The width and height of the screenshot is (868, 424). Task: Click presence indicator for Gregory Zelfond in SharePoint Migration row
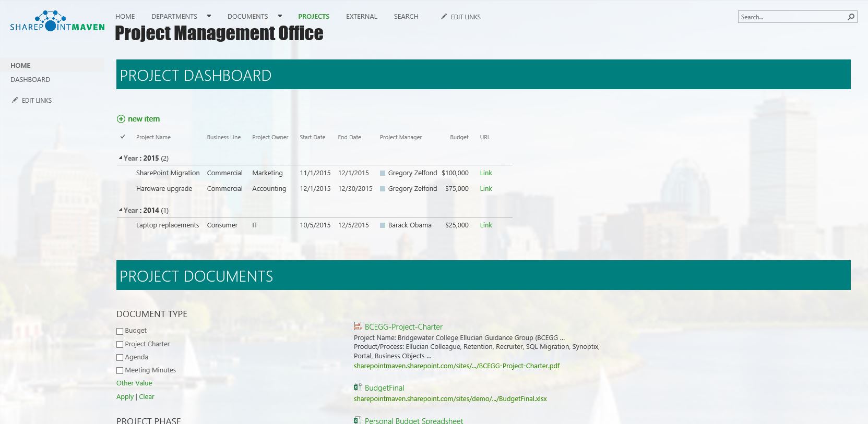[383, 173]
